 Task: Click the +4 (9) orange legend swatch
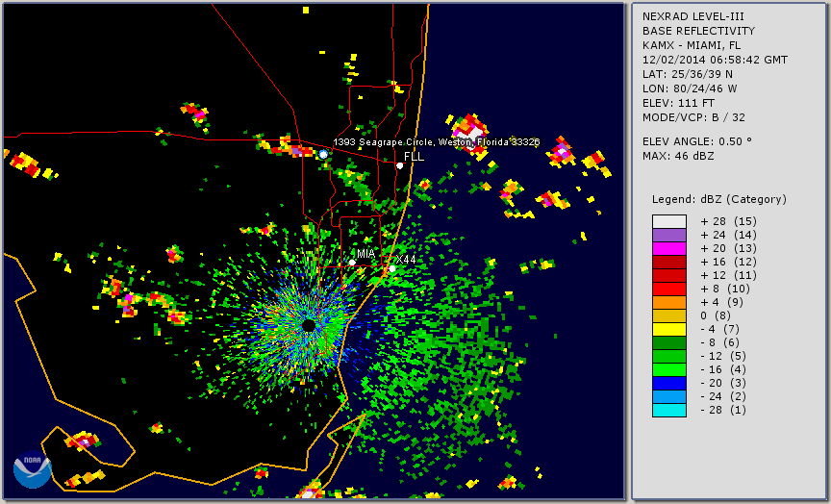(669, 303)
